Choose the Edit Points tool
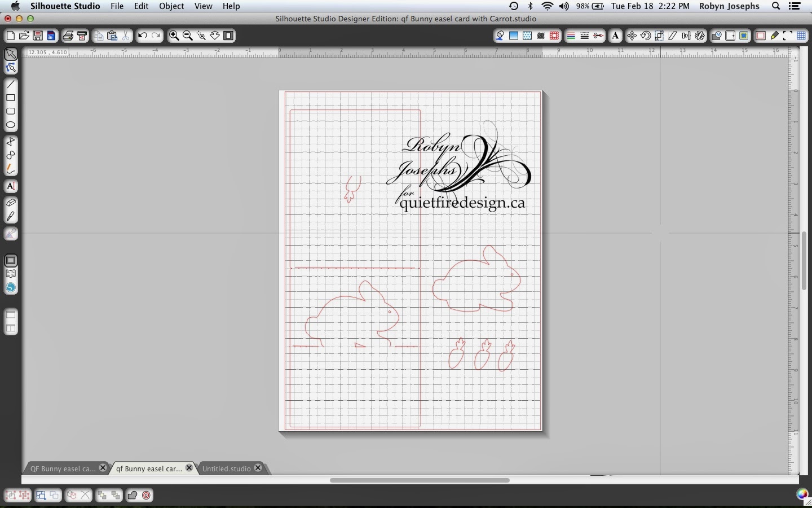812x508 pixels. pos(11,68)
